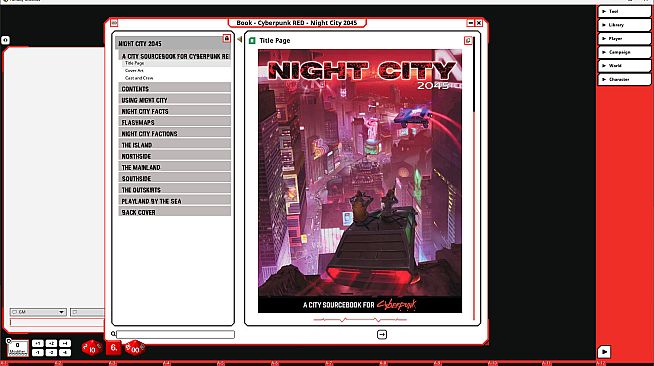
Task: Open the book window menu icon at the title bar's left end
Action: point(114,23)
